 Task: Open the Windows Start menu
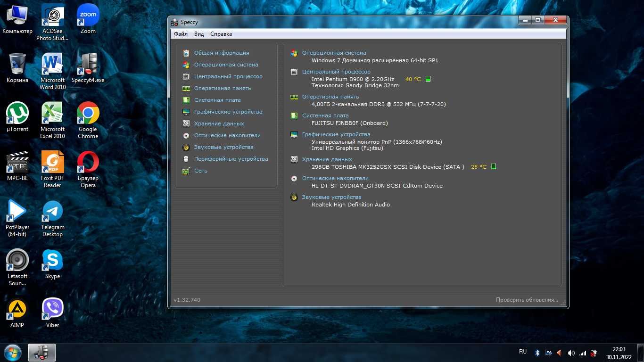click(12, 353)
